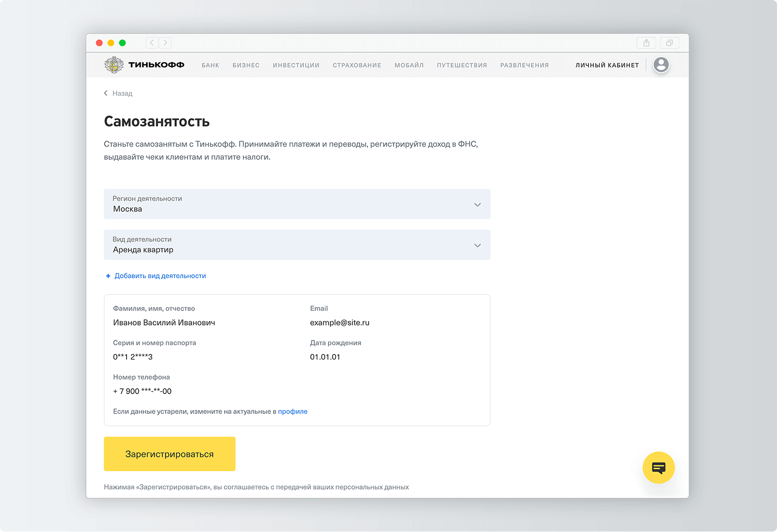This screenshot has width=777, height=532.
Task: Select the birth date 01.01.01
Action: coord(325,357)
